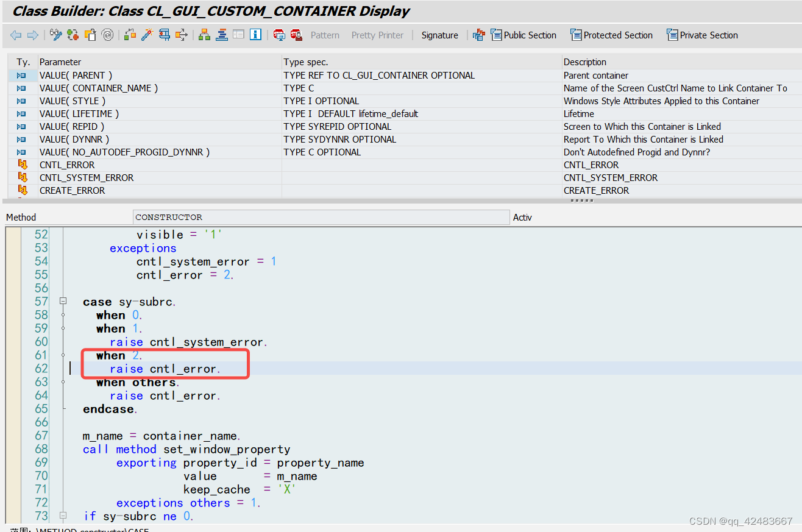Click 'm_name = container_name.' on line 67

pyautogui.click(x=161, y=436)
